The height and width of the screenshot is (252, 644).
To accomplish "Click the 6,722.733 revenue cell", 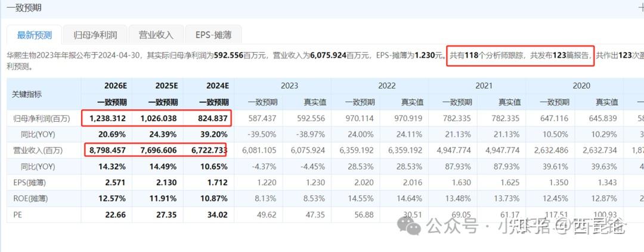I will click(209, 150).
